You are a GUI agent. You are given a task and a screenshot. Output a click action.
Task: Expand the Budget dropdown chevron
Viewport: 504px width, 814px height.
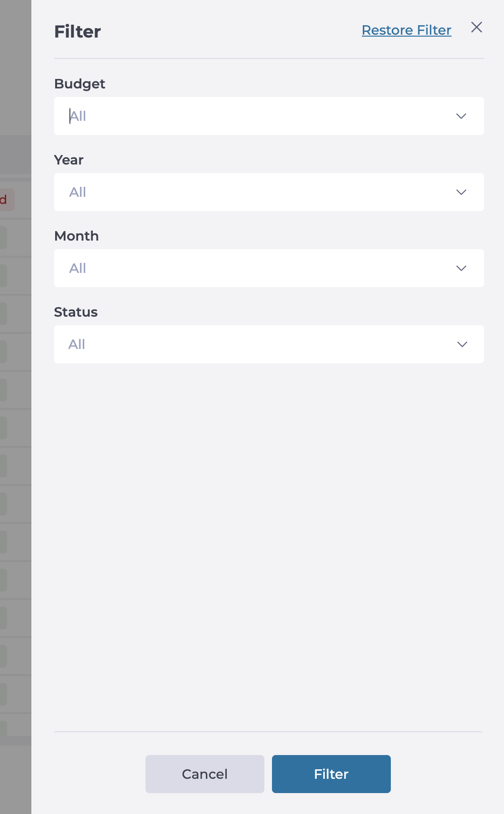[x=461, y=116]
